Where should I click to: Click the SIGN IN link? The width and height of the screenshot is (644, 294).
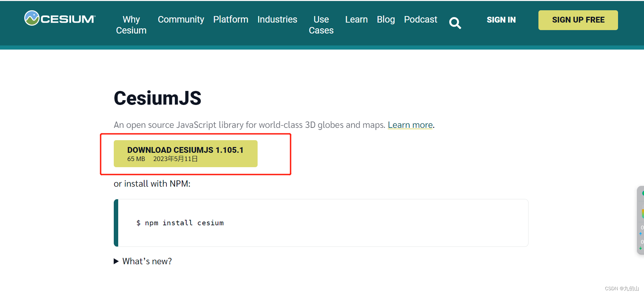(x=501, y=20)
